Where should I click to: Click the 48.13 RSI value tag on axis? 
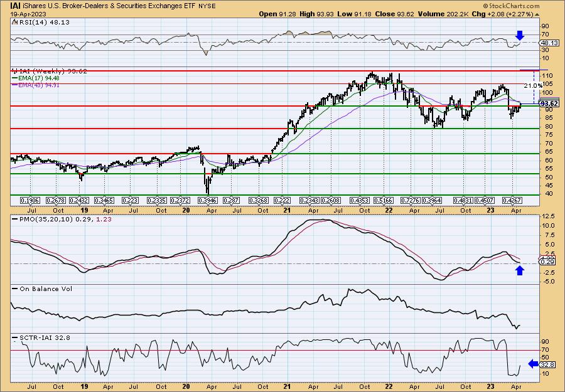549,43
